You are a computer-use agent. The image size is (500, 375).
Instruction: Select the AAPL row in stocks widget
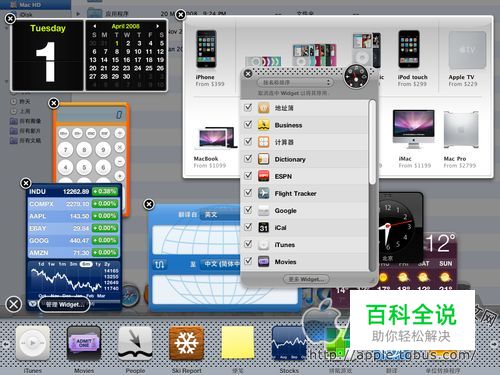coord(73,216)
